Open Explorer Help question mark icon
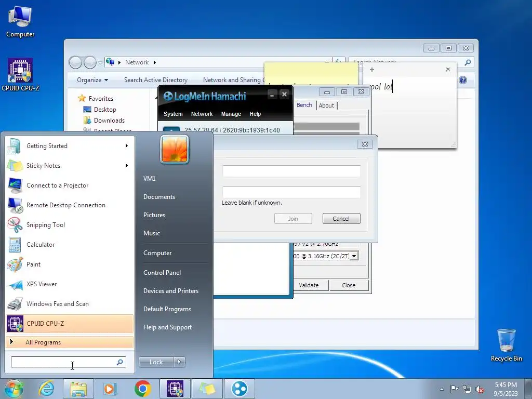 tap(463, 80)
